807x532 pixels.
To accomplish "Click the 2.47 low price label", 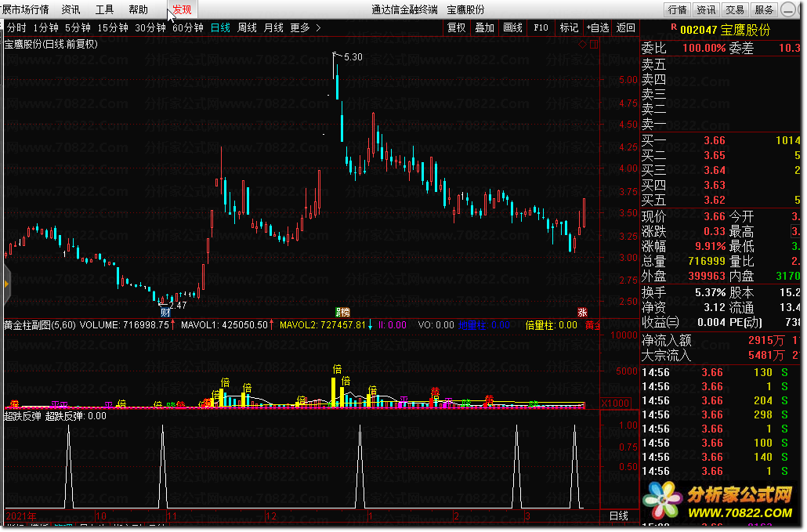I will point(178,305).
